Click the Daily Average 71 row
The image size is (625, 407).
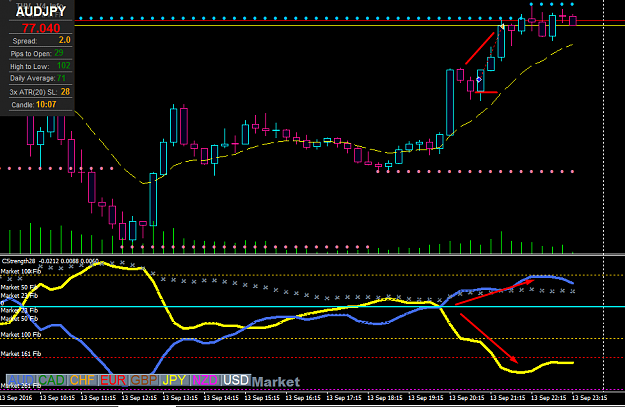[x=41, y=78]
